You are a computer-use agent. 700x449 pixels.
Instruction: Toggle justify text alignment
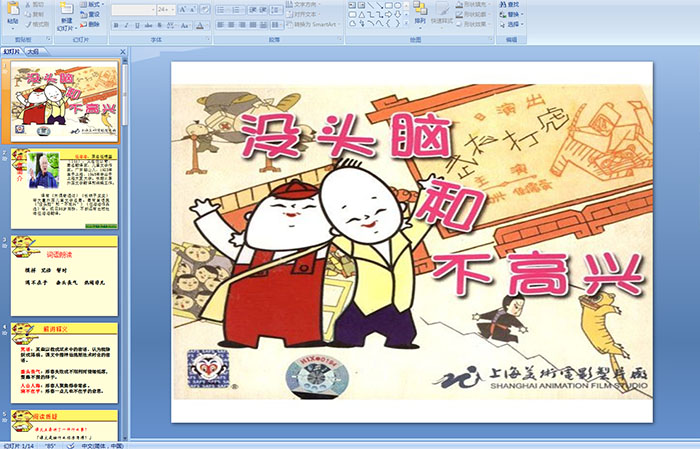point(253,25)
